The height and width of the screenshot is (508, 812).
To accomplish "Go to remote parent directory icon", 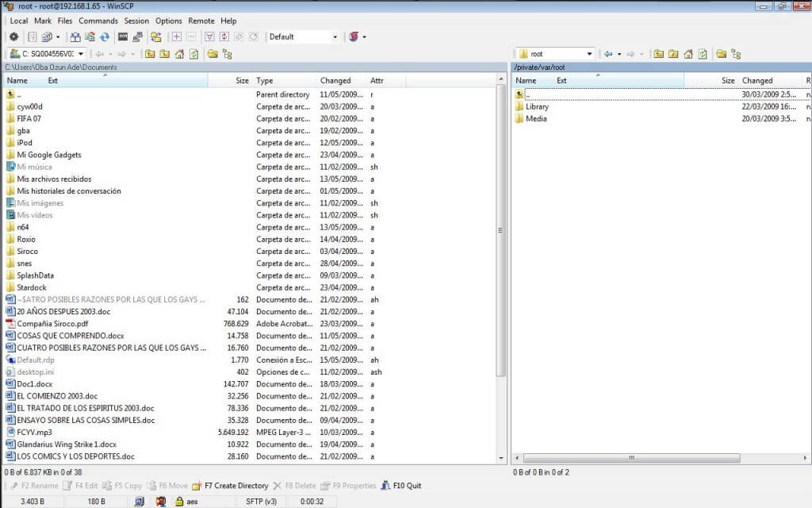I will click(658, 54).
